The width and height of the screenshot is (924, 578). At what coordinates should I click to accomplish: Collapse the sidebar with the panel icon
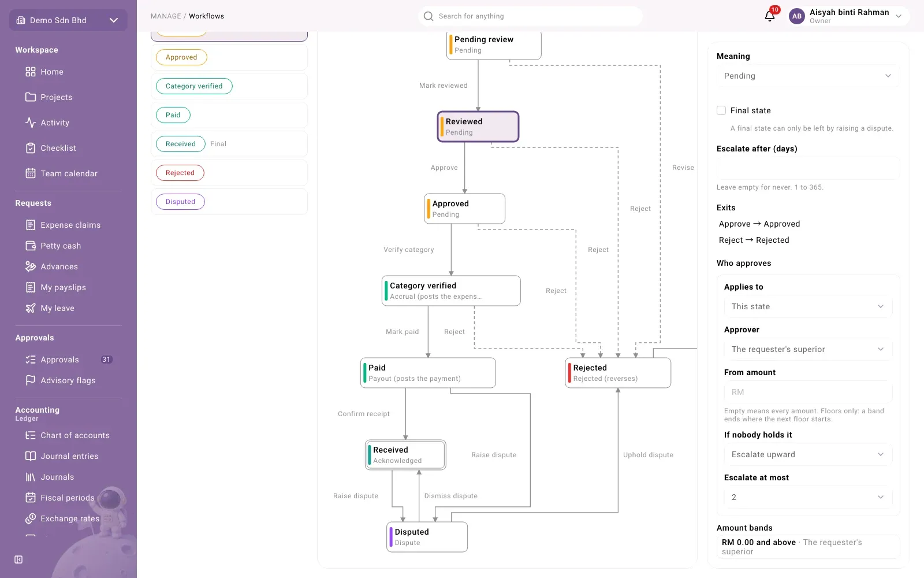pyautogui.click(x=18, y=560)
